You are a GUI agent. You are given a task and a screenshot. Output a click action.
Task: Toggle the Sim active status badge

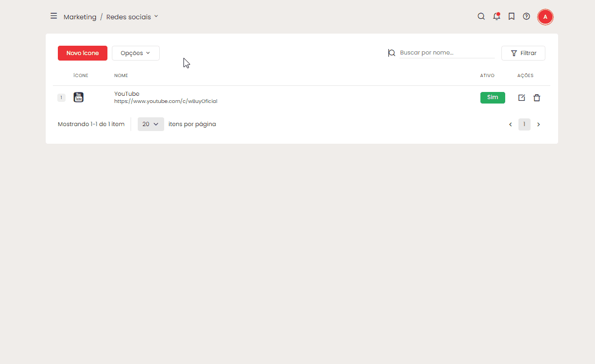coord(493,97)
